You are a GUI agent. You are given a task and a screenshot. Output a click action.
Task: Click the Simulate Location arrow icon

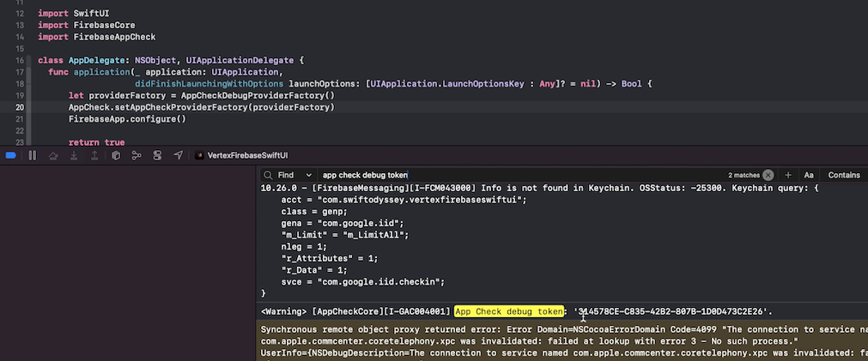pyautogui.click(x=178, y=155)
